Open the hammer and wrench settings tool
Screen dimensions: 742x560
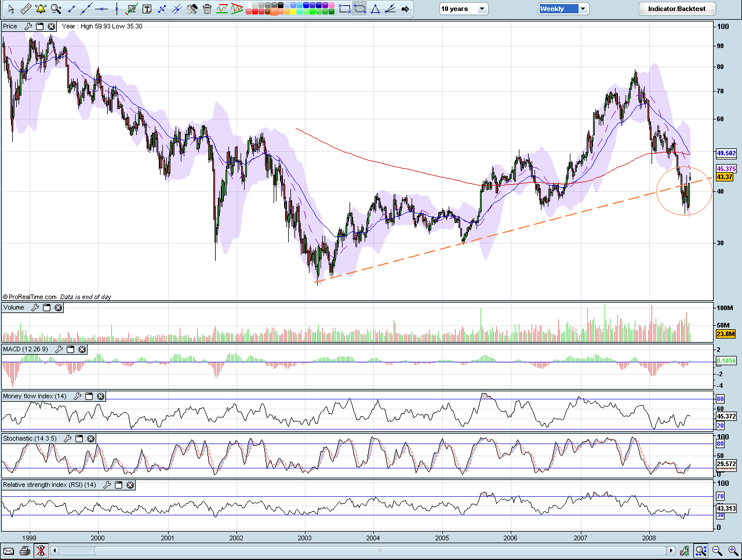tap(192, 9)
